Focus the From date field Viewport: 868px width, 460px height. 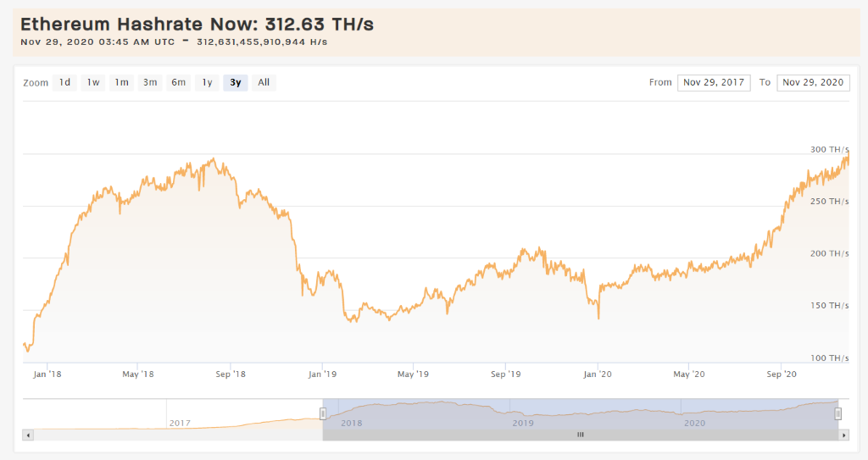coord(713,82)
